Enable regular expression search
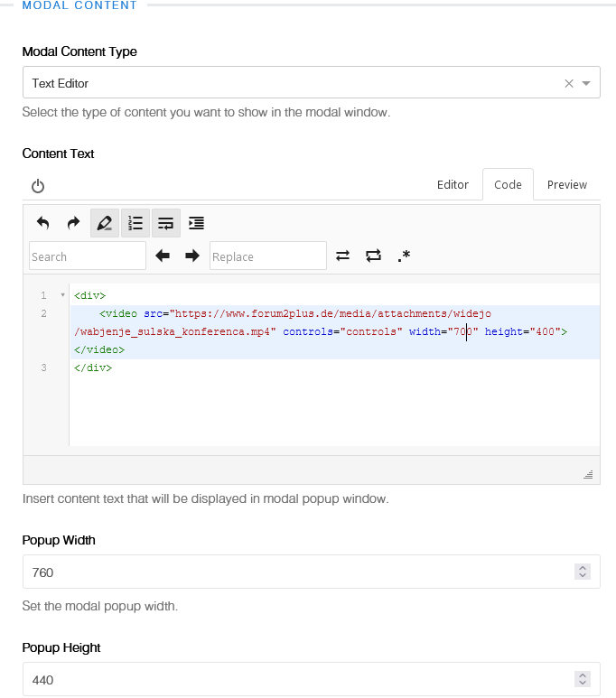This screenshot has width=616, height=698. tap(404, 256)
